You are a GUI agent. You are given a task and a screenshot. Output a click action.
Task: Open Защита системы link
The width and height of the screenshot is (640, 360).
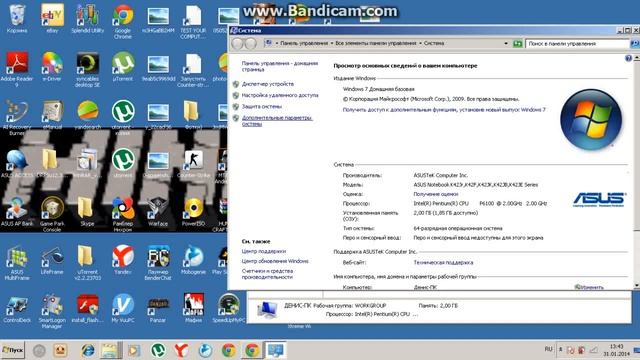(262, 107)
